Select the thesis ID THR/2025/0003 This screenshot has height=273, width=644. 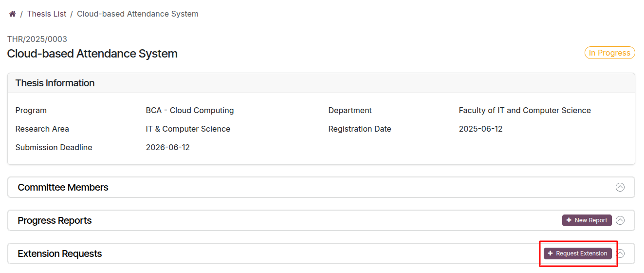point(37,39)
